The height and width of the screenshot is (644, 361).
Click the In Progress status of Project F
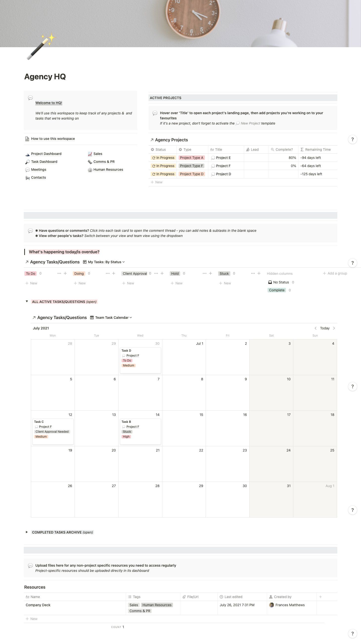click(x=163, y=166)
